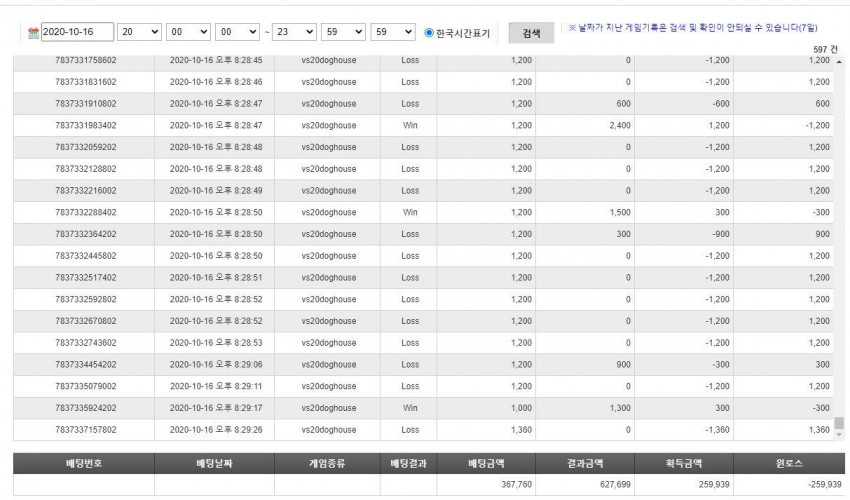The image size is (850, 500).
Task: Click the result amount 900
Action: (623, 364)
